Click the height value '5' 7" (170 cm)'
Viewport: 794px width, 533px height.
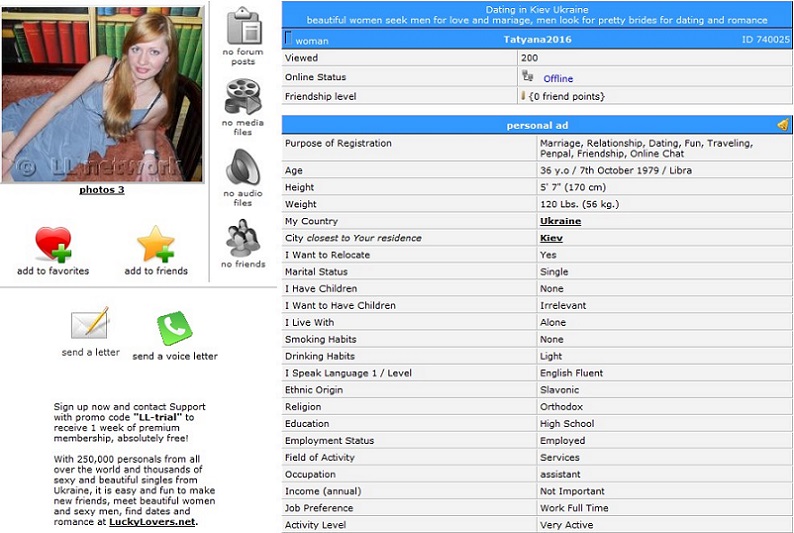573,187
